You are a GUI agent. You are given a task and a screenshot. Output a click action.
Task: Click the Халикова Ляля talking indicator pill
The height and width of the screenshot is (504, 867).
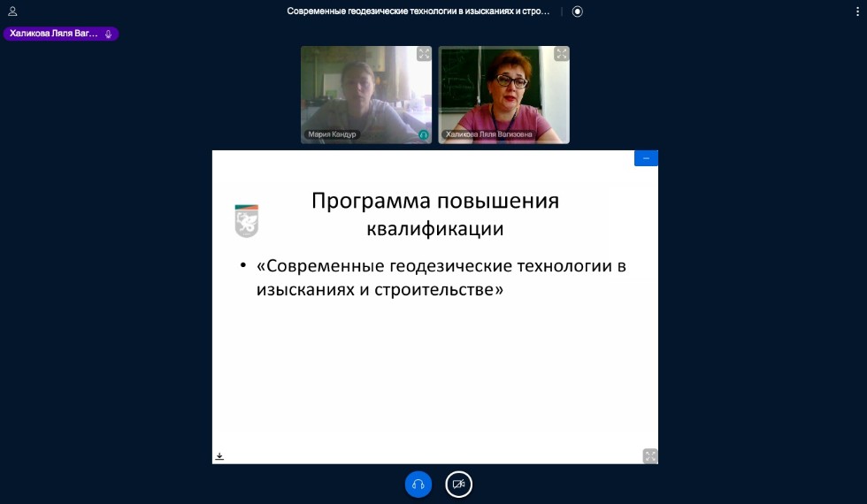click(x=61, y=34)
